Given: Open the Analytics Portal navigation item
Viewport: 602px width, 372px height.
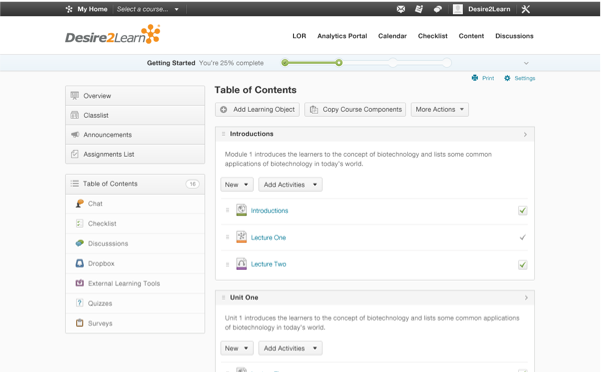Looking at the screenshot, I should click(x=342, y=36).
